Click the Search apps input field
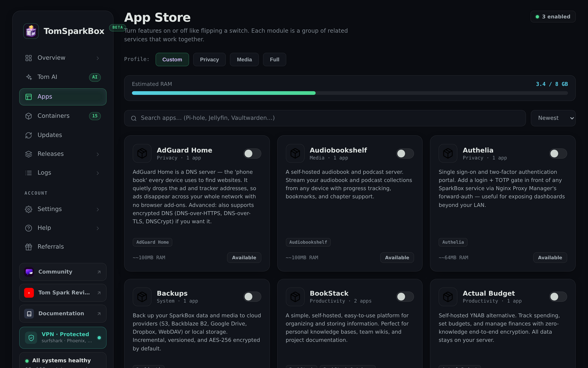 (325, 118)
